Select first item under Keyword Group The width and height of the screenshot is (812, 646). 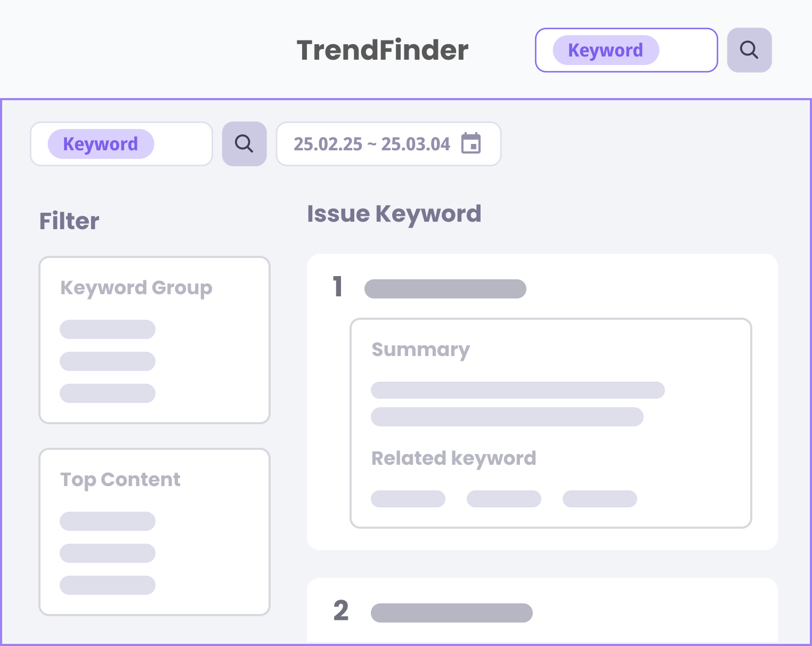pyautogui.click(x=108, y=329)
